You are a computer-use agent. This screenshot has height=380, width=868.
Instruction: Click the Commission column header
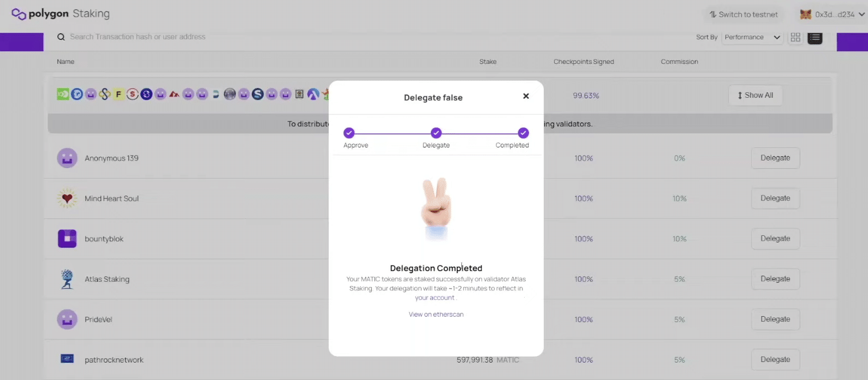coord(679,62)
